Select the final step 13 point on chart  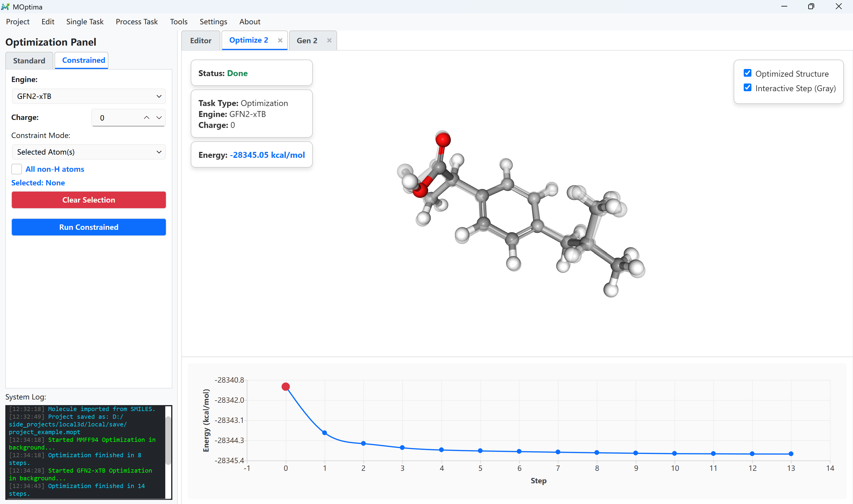(x=791, y=454)
